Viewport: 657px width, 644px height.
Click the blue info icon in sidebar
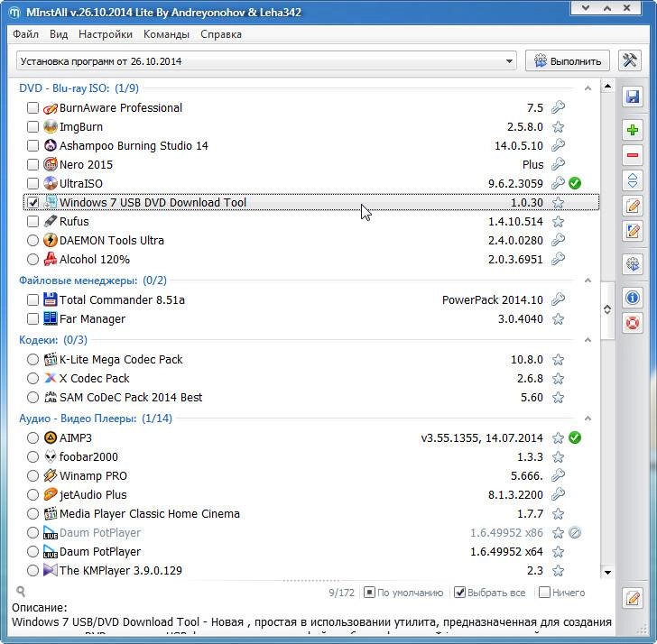(633, 298)
